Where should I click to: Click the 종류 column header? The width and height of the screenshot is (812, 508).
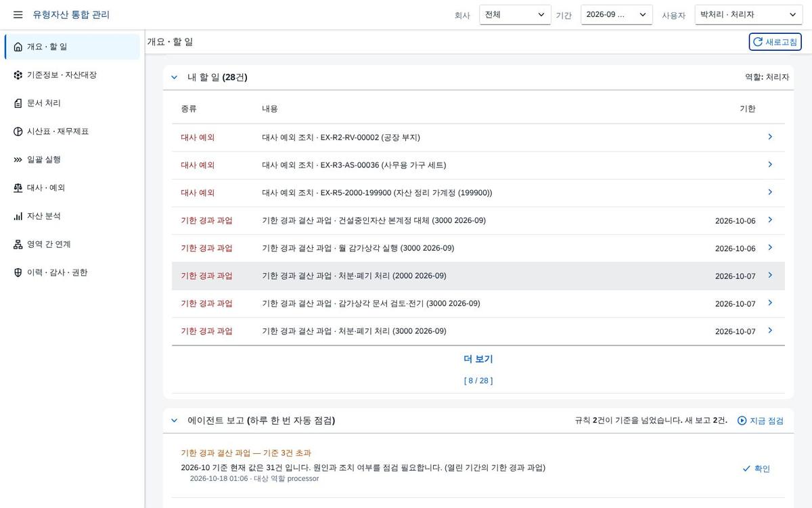point(189,109)
